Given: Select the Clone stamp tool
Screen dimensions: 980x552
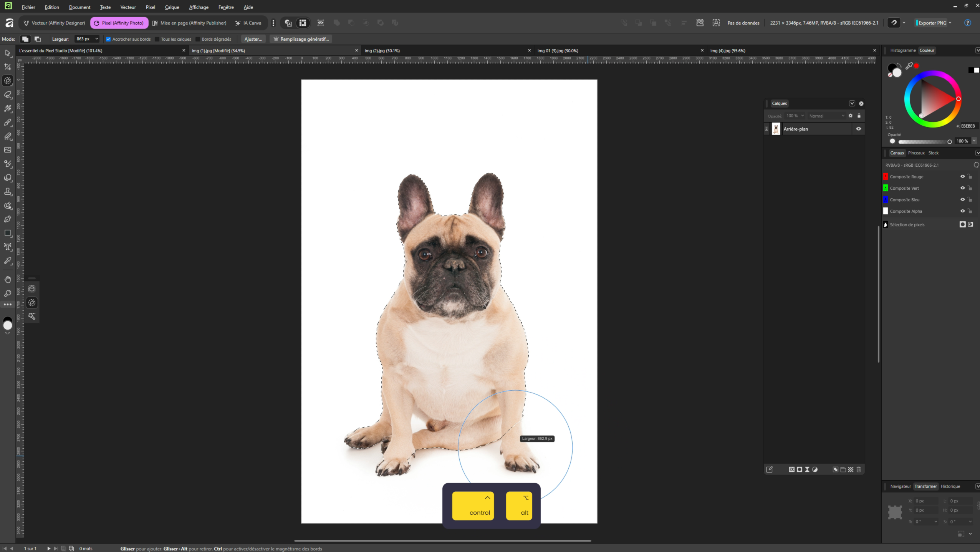Looking at the screenshot, I should 8,191.
